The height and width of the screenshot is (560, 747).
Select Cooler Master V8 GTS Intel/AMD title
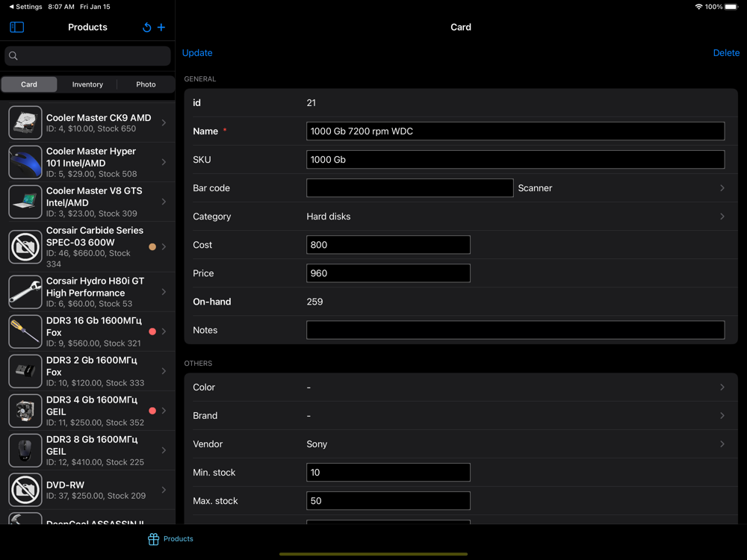pyautogui.click(x=94, y=196)
